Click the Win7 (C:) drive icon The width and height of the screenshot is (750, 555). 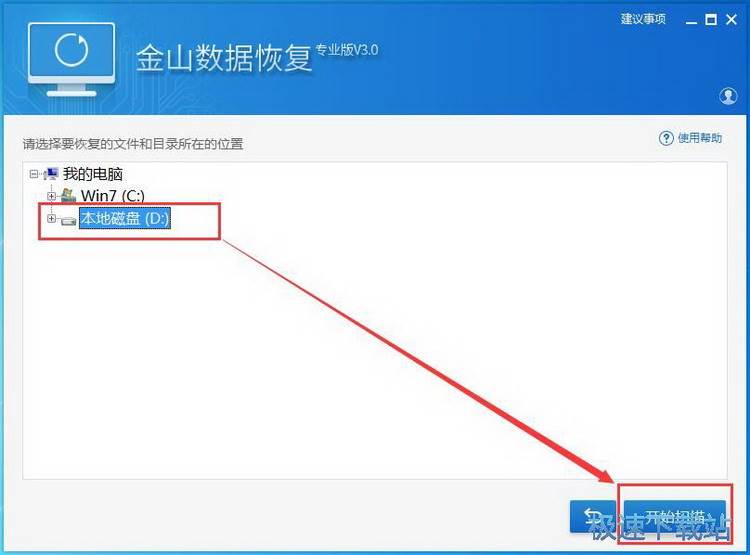[68, 195]
